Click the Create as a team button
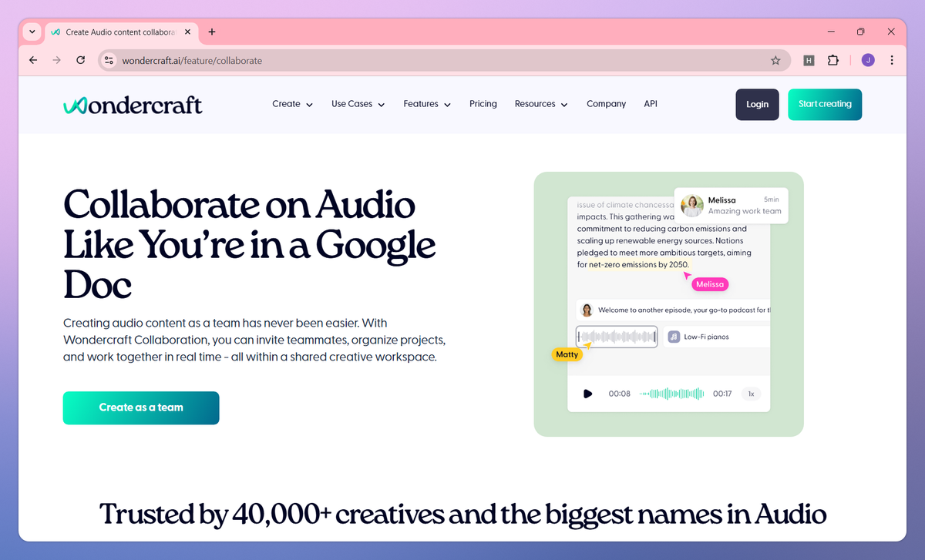This screenshot has width=925, height=560. coord(141,407)
